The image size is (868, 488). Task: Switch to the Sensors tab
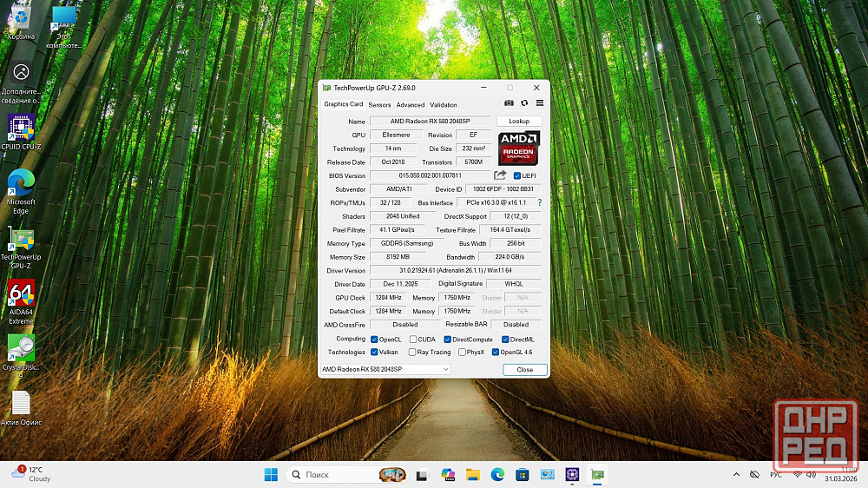pos(379,105)
